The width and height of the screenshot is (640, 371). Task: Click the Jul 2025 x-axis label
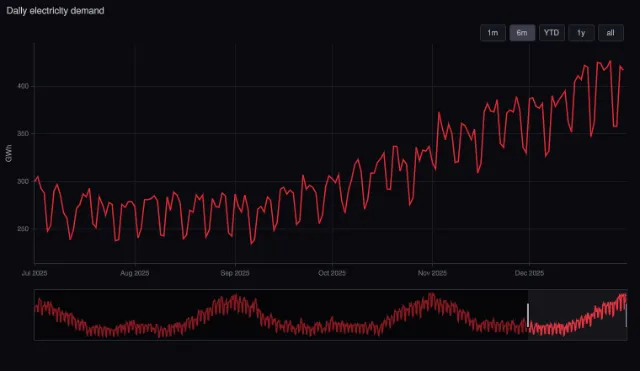pos(34,273)
